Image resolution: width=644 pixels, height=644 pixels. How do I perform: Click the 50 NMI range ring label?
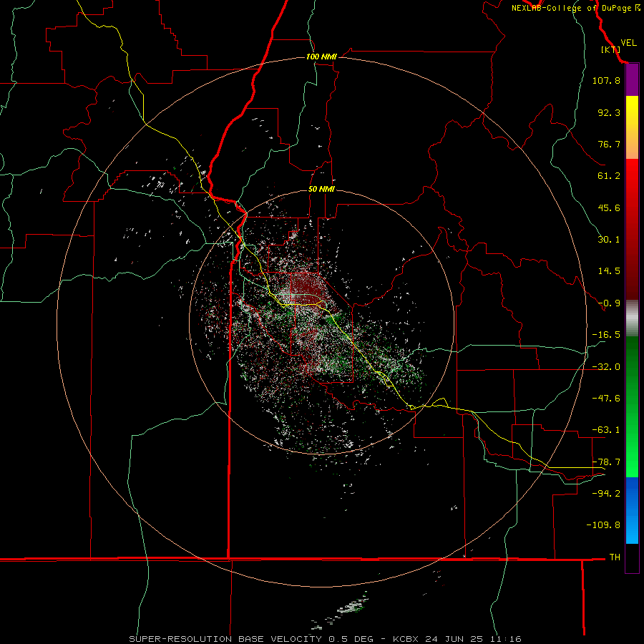pyautogui.click(x=321, y=190)
